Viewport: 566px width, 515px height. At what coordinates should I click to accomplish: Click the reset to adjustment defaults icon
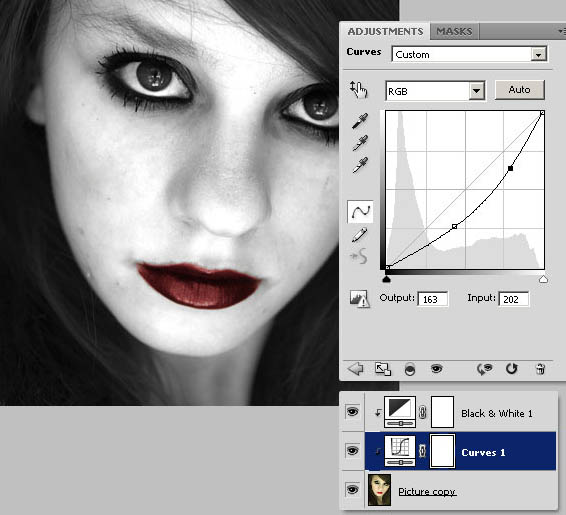(x=511, y=369)
